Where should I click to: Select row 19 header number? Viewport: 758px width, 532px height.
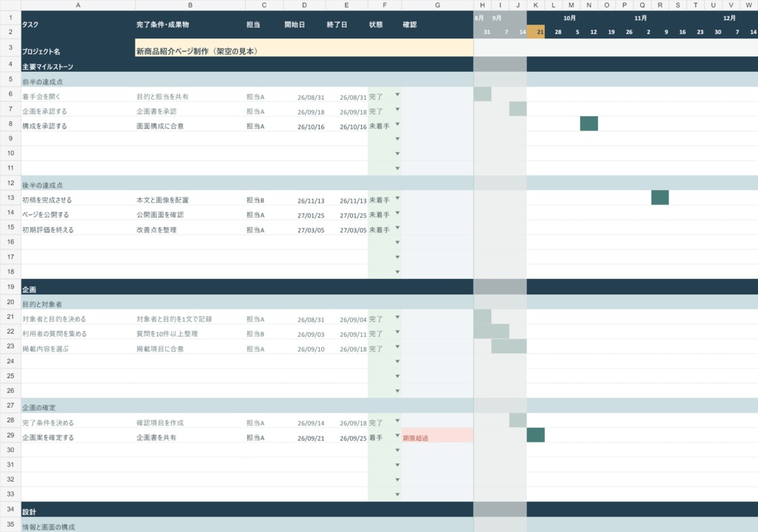pyautogui.click(x=10, y=286)
